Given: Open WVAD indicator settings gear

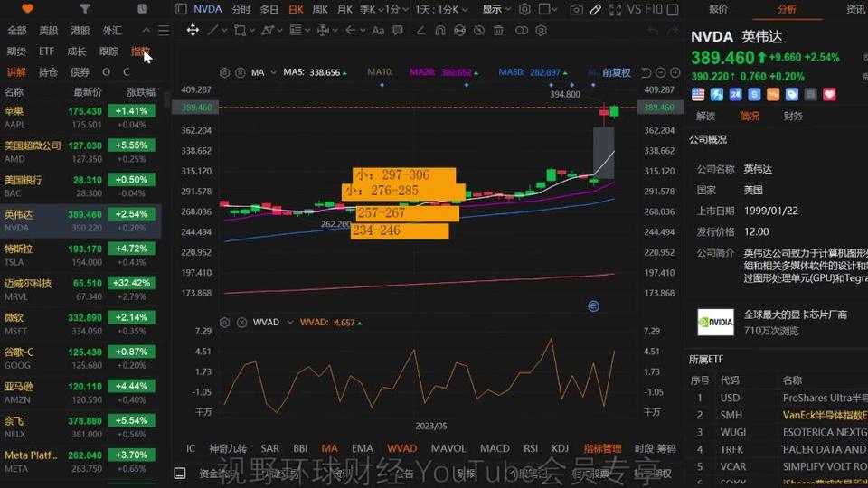Looking at the screenshot, I should [x=224, y=322].
